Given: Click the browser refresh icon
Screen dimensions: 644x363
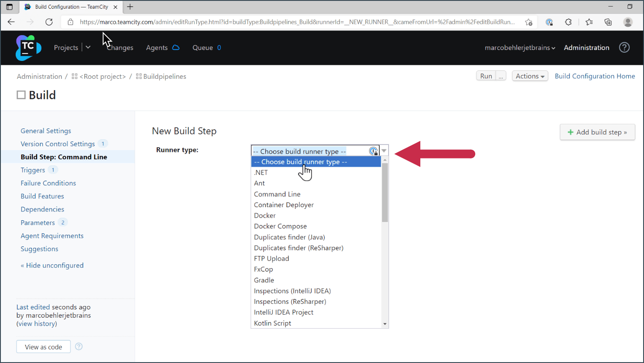Looking at the screenshot, I should coord(49,22).
